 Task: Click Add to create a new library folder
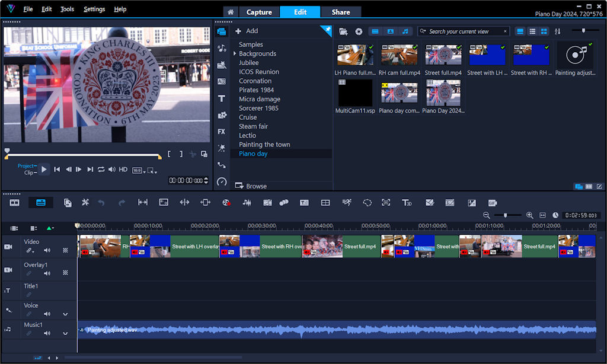point(247,31)
